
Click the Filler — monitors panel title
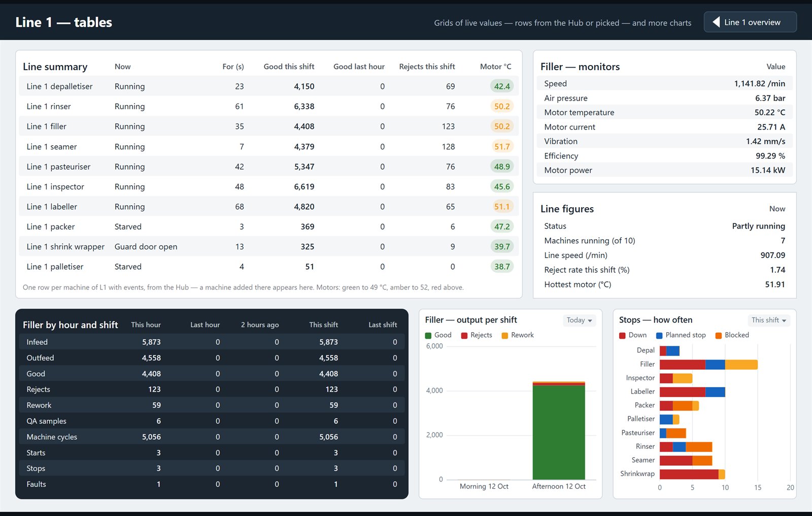pos(580,67)
